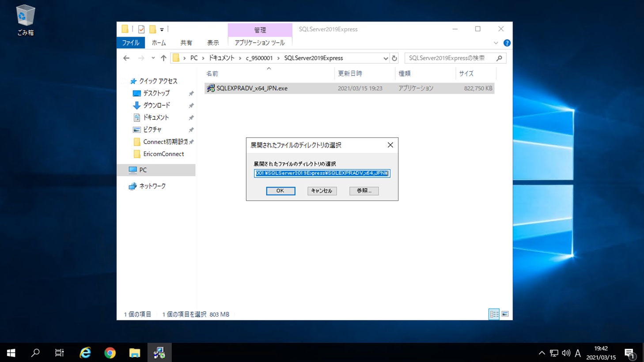Open Internet Explorer from the taskbar
This screenshot has height=362, width=644.
85,353
